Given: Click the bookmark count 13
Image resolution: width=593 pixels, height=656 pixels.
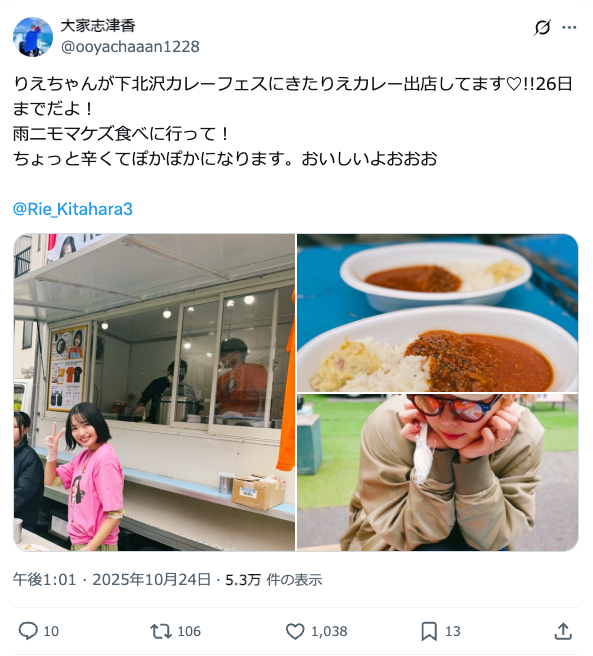Looking at the screenshot, I should point(452,631).
